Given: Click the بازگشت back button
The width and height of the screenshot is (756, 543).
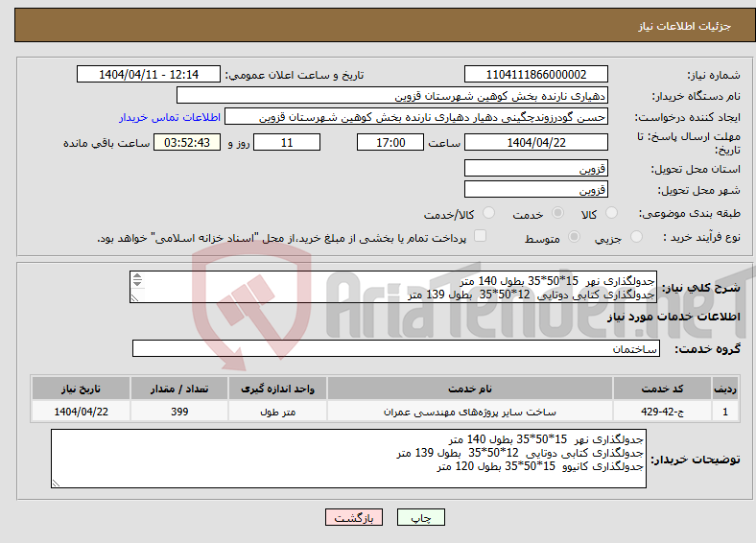Looking at the screenshot, I should (354, 517).
